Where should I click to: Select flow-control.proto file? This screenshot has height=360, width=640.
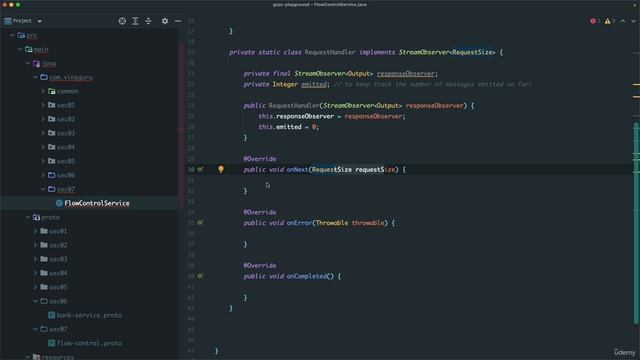pos(89,343)
